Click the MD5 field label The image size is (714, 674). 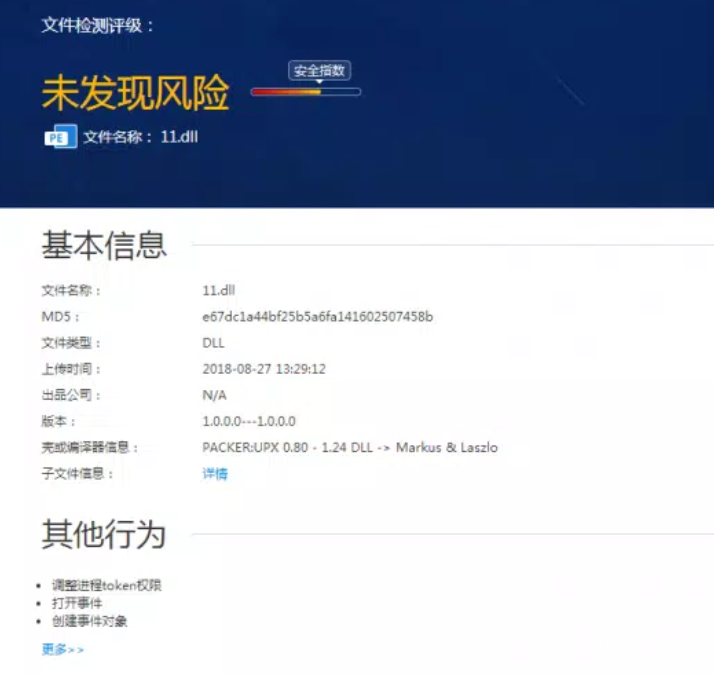(x=61, y=317)
